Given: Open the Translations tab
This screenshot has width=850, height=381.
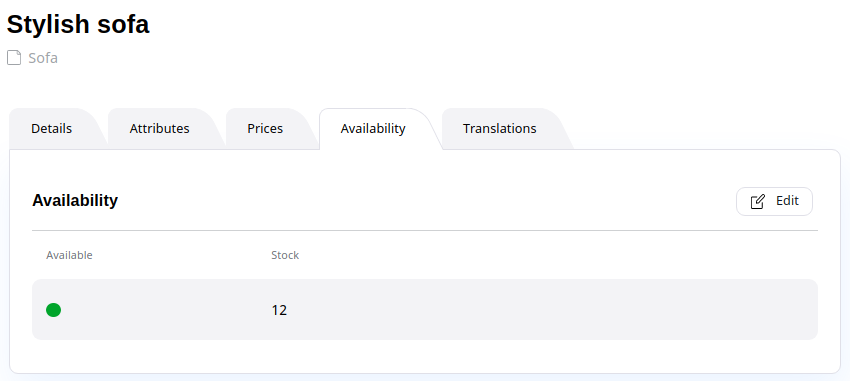Looking at the screenshot, I should 499,128.
